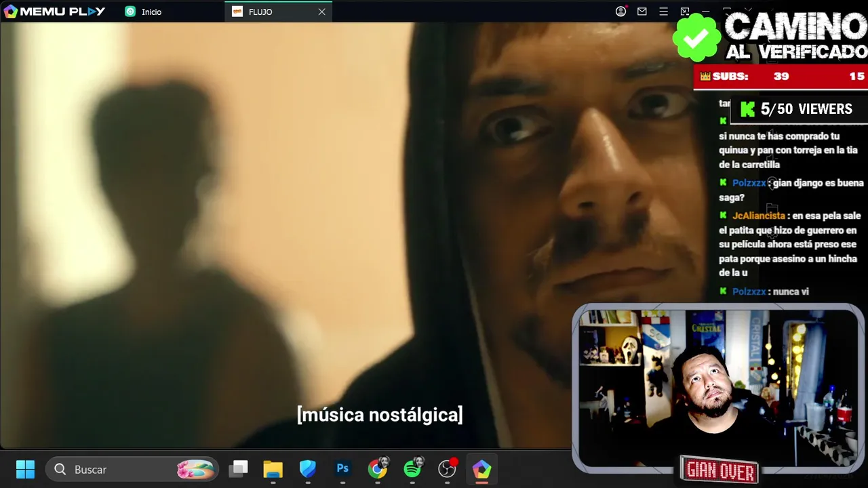Image resolution: width=868 pixels, height=488 pixels.
Task: Open Spotify from the taskbar
Action: (412, 469)
